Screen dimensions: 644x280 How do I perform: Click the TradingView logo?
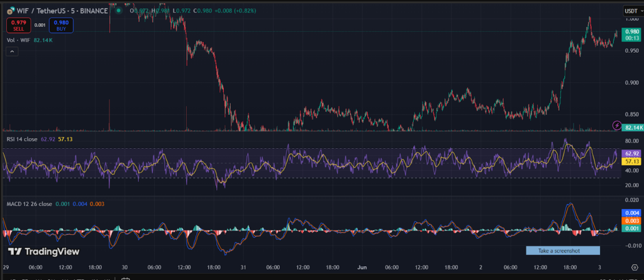click(43, 252)
